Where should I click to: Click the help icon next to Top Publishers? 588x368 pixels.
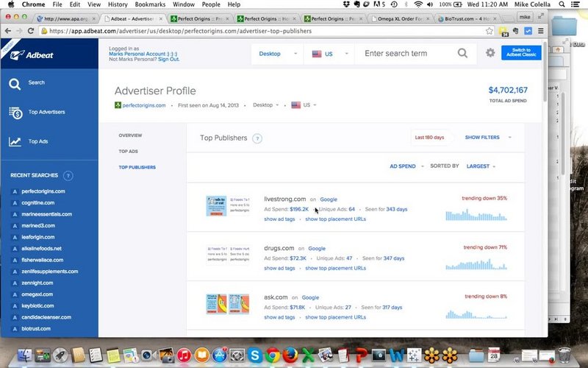[x=257, y=138]
